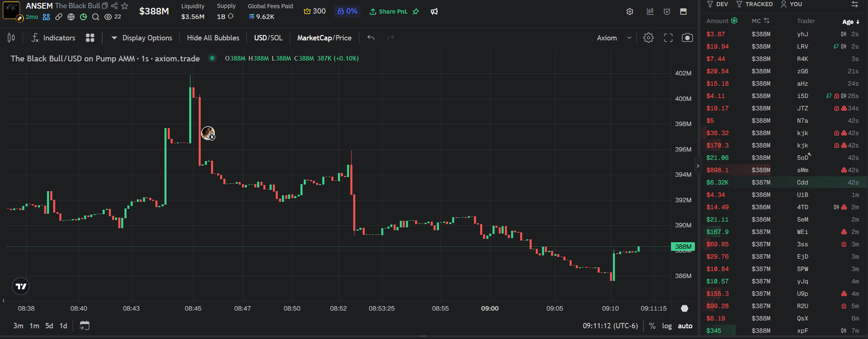This screenshot has width=868, height=339.
Task: Open the layout grid icon
Action: point(90,38)
